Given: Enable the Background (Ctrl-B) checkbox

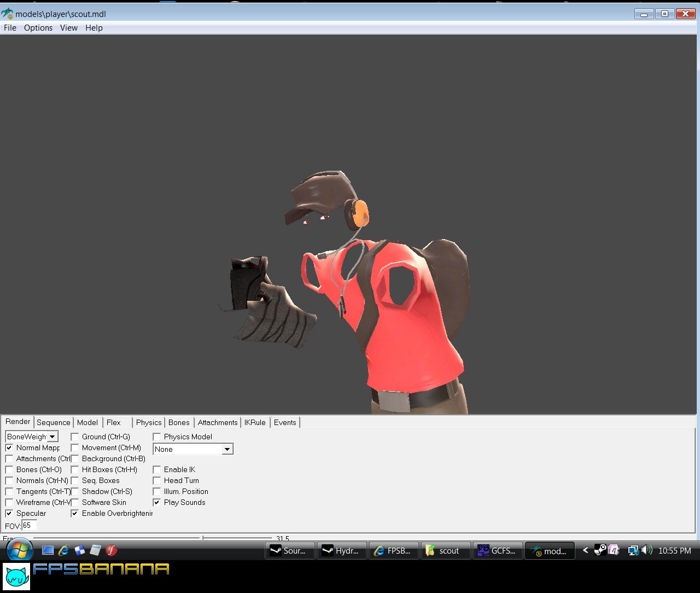Looking at the screenshot, I should (75, 458).
